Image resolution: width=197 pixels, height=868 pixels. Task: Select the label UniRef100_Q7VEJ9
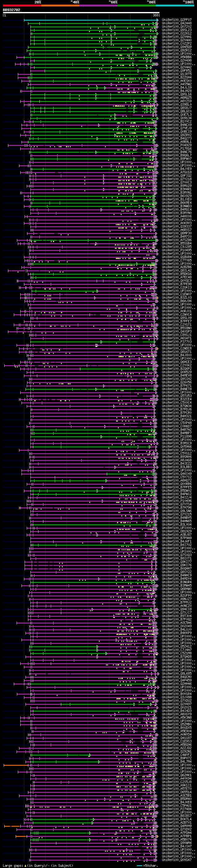[176, 128]
